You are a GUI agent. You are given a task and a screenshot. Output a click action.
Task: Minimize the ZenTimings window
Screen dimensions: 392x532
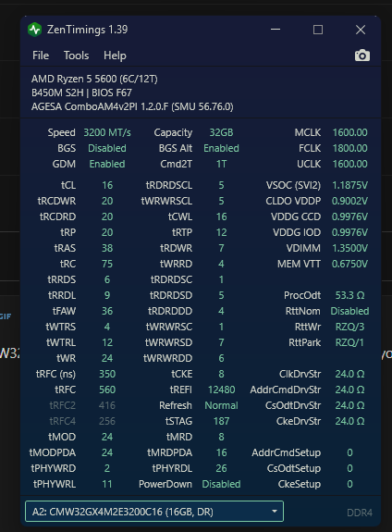coord(276,30)
